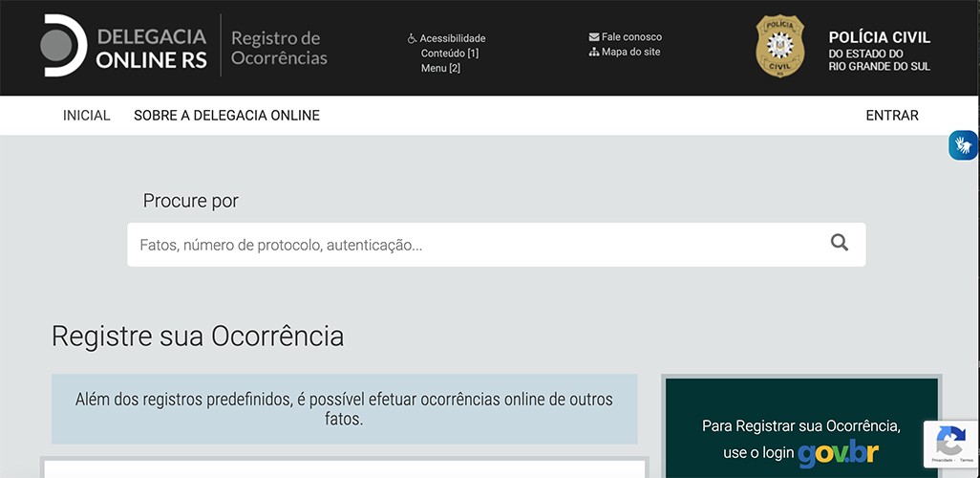Screen dimensions: 980x478
Task: Click the blue registros predefinidos info banner
Action: 344,408
